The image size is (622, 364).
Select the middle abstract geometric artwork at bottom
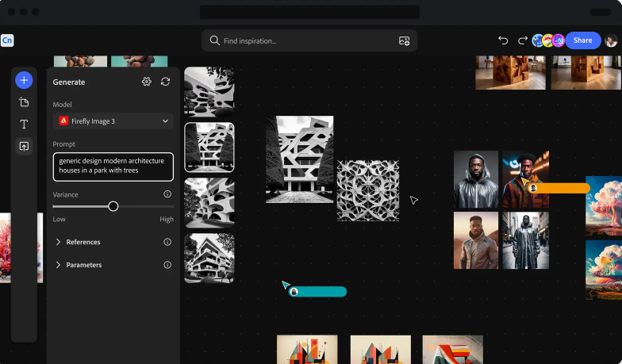pyautogui.click(x=381, y=349)
